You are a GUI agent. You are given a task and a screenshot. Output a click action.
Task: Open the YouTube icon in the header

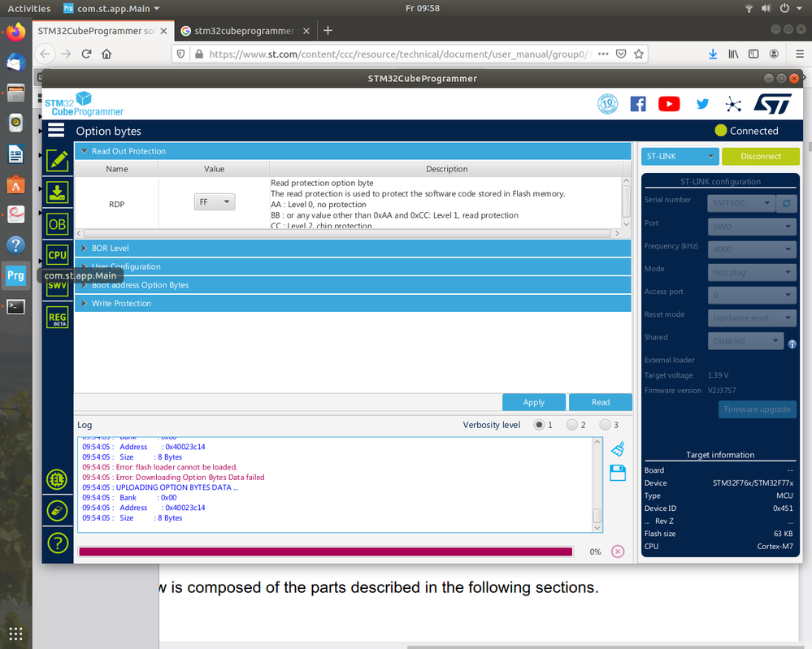coord(669,104)
